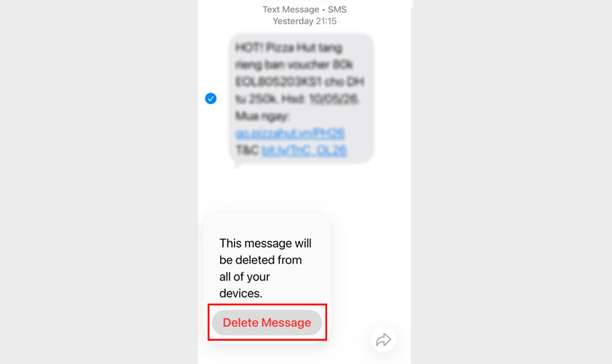Screen dimensions: 612x364
Task: Tap the deletion warning text in the popup
Action: click(x=265, y=269)
